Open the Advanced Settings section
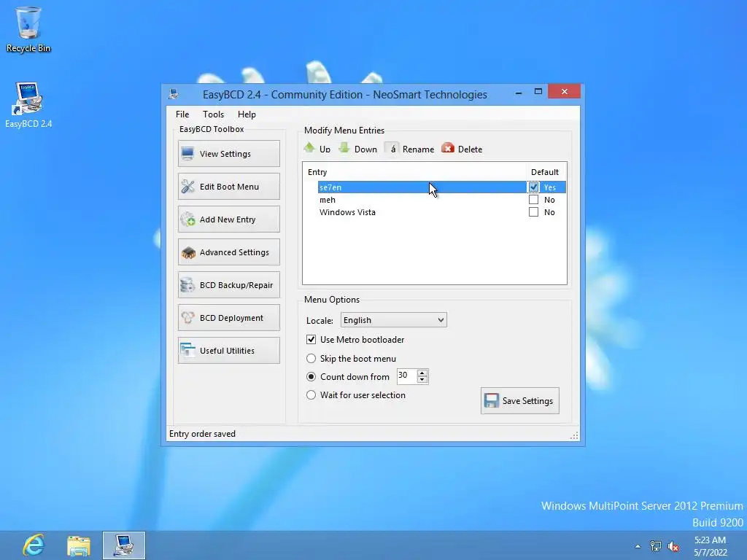 click(228, 252)
